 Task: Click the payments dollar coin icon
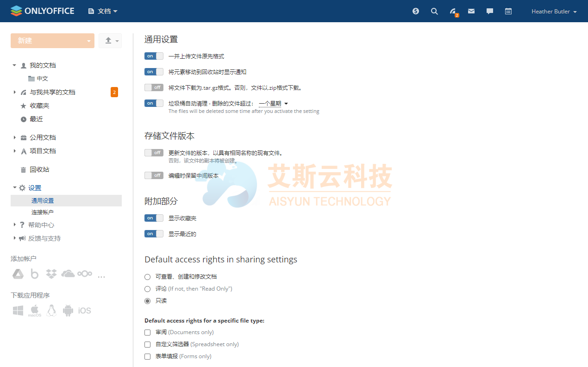pos(416,11)
